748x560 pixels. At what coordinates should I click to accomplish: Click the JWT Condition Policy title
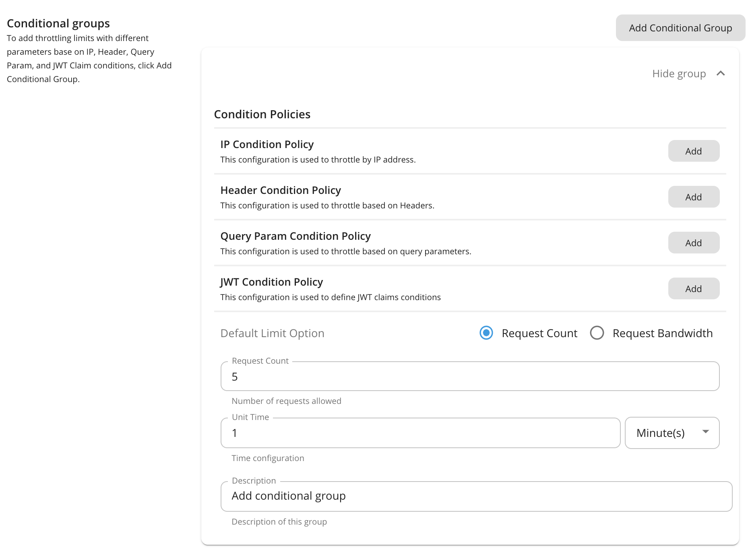coord(271,282)
